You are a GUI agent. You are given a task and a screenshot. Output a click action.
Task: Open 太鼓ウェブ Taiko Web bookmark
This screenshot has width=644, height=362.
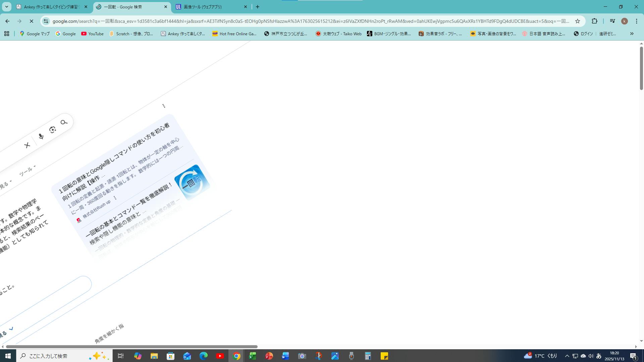[338, 34]
